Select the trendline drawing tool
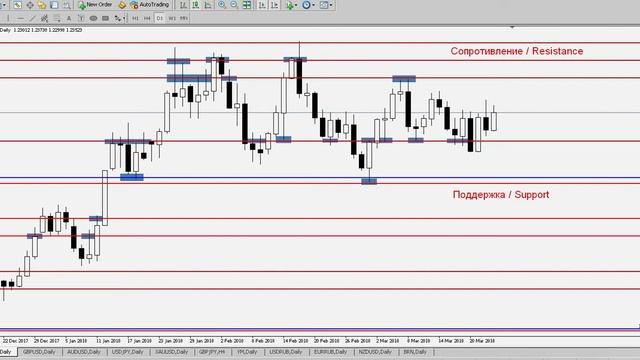Screen dimensions: 640x360 click(x=32, y=18)
